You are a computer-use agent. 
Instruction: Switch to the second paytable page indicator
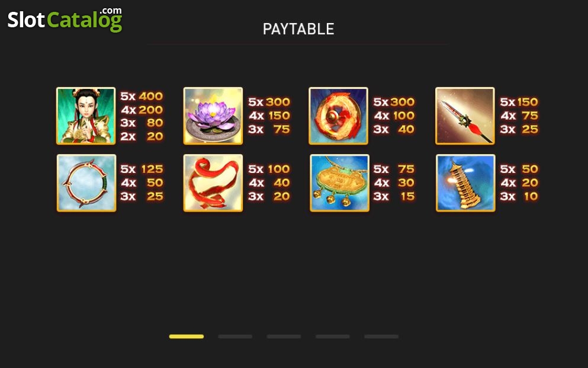coord(235,337)
